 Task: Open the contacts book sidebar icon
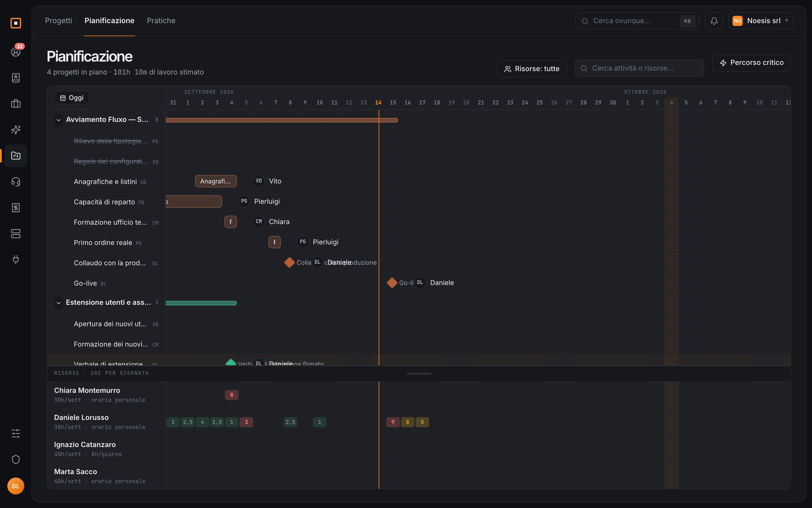(x=16, y=78)
